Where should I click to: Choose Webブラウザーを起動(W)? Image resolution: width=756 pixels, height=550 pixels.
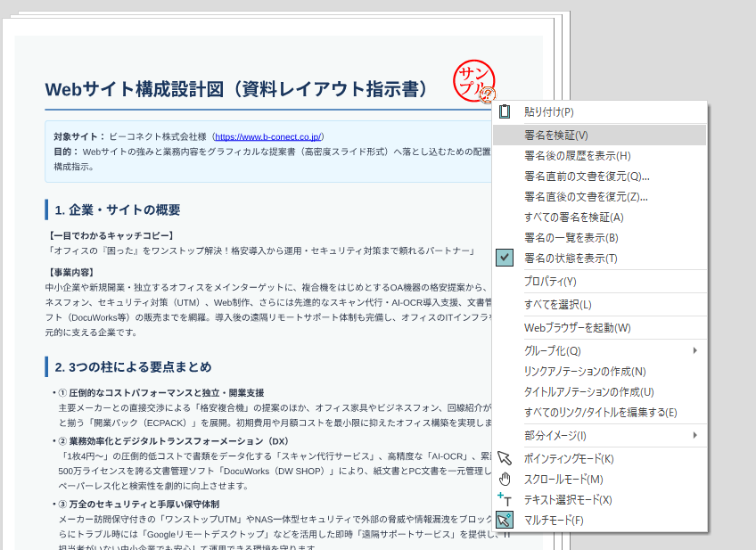pyautogui.click(x=599, y=327)
